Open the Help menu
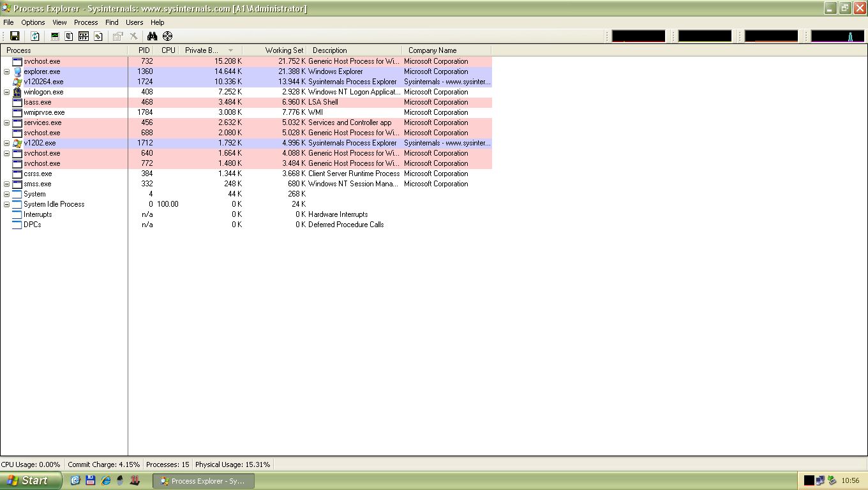Image resolution: width=868 pixels, height=490 pixels. tap(157, 22)
